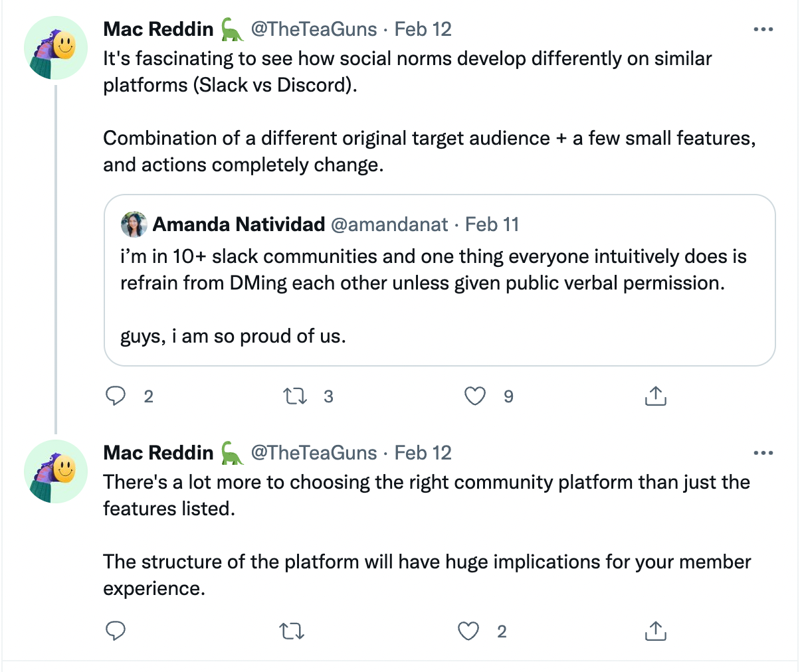Open the Feb 12 timestamp of first tweet
Screen dimensions: 800x672
pos(423,29)
